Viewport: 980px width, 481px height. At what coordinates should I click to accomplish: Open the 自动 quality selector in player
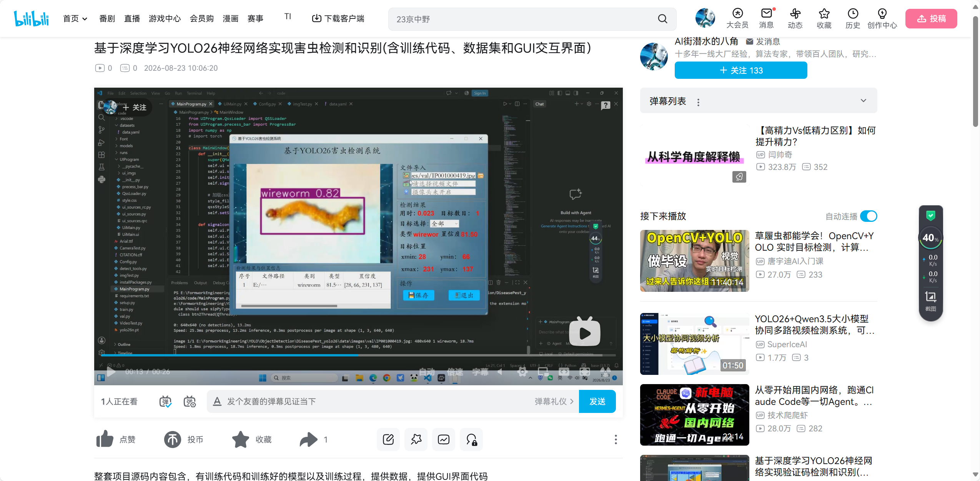427,372
